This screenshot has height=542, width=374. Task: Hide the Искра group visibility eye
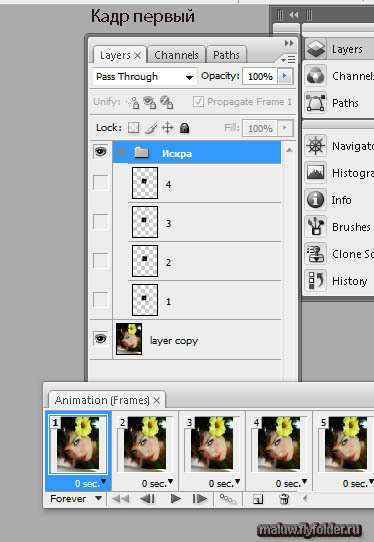pyautogui.click(x=101, y=151)
